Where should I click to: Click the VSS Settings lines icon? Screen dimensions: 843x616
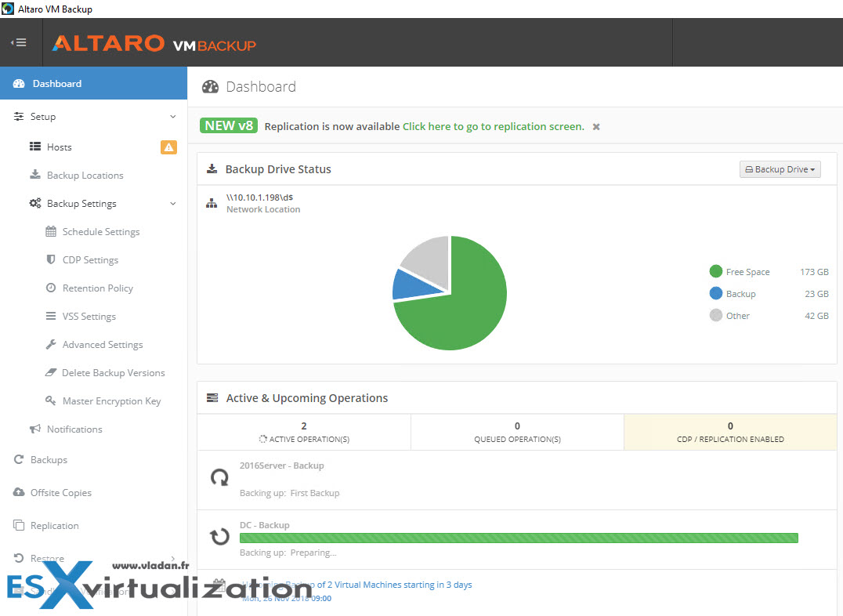click(x=51, y=316)
